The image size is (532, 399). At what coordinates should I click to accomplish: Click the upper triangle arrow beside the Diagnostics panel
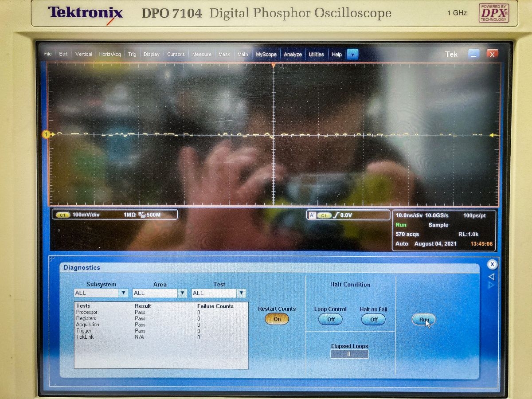[491, 277]
